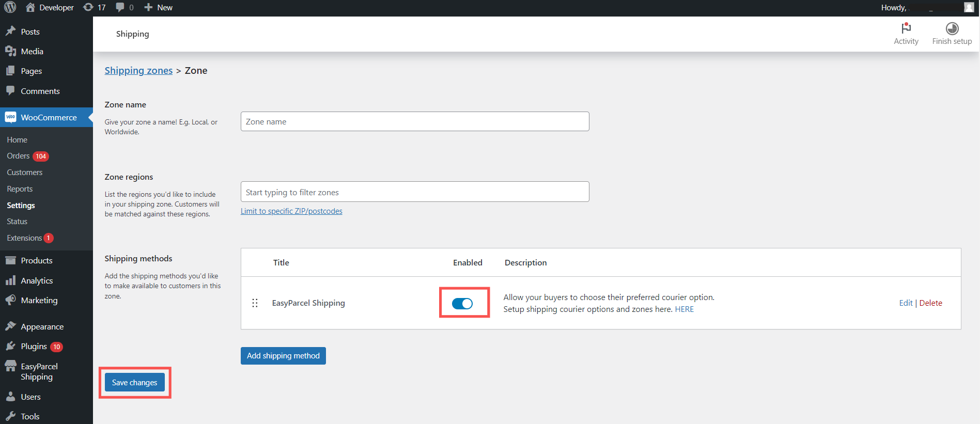Click the Comments icon in sidebar
This screenshot has height=424, width=980.
click(x=10, y=90)
